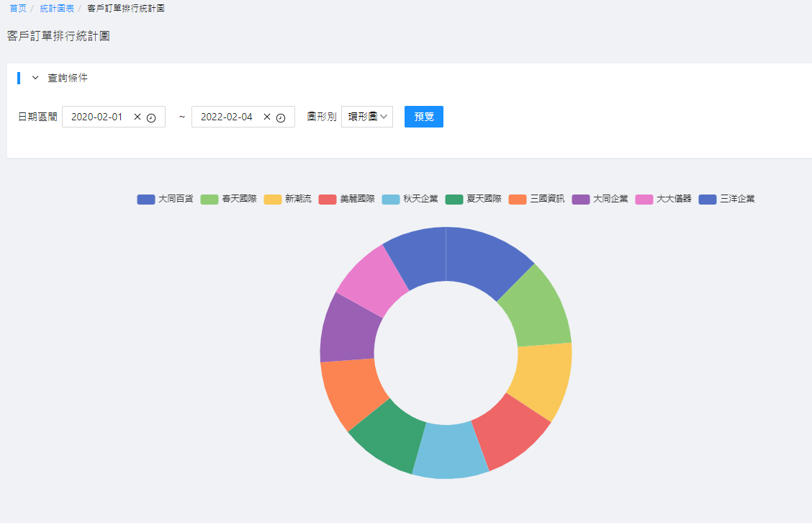
Task: Click the 三國資訊 orange legend marker
Action: point(518,199)
